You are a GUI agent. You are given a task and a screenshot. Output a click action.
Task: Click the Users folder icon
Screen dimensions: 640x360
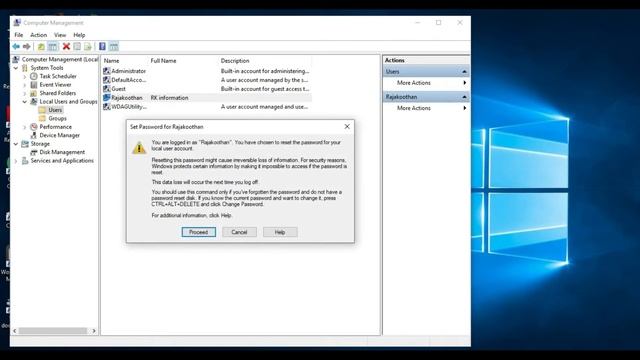pyautogui.click(x=42, y=110)
